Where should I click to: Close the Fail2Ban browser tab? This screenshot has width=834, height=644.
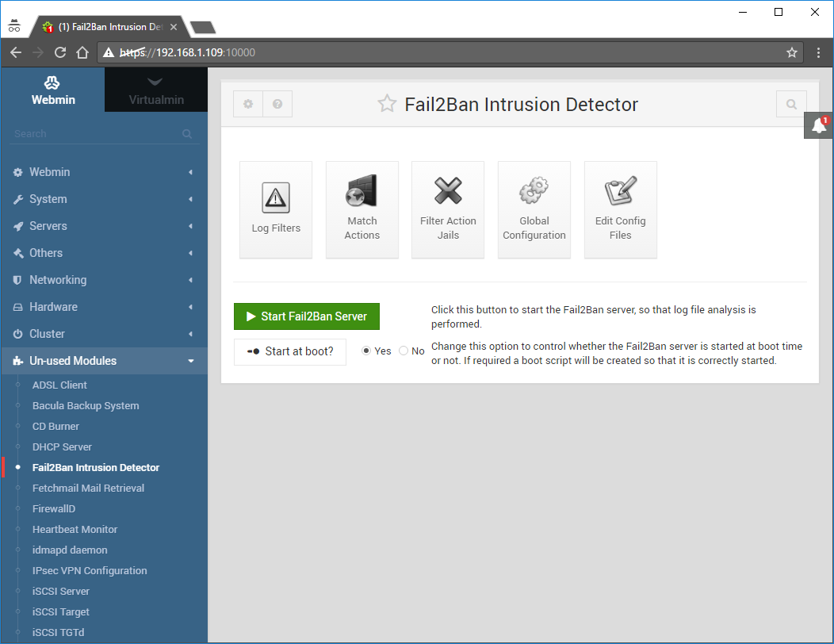174,27
